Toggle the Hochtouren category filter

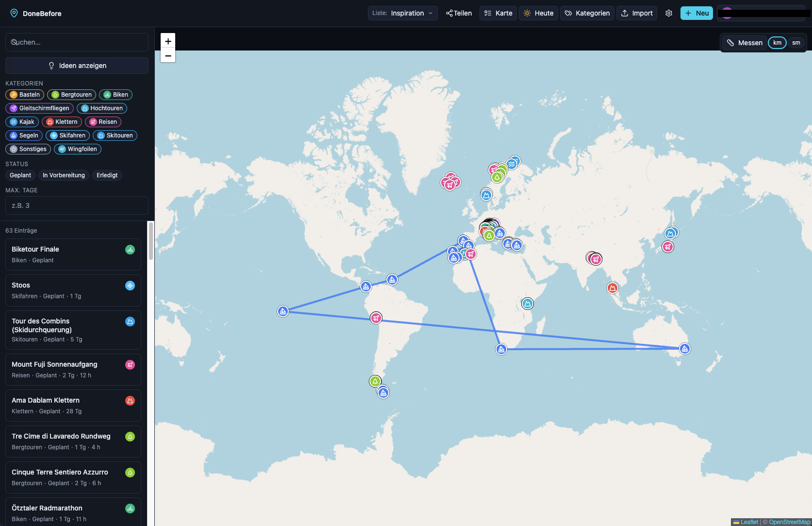coord(102,108)
